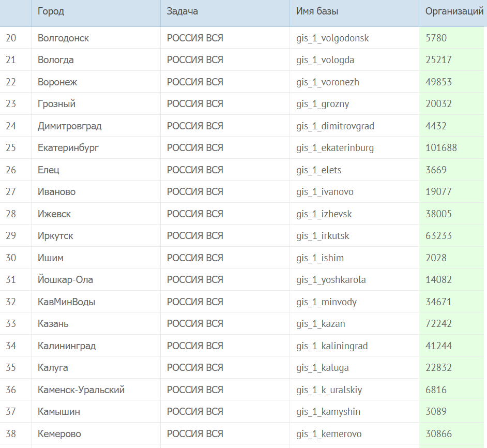The image size is (487, 448).
Task: Click the Город column header
Action: (x=51, y=11)
